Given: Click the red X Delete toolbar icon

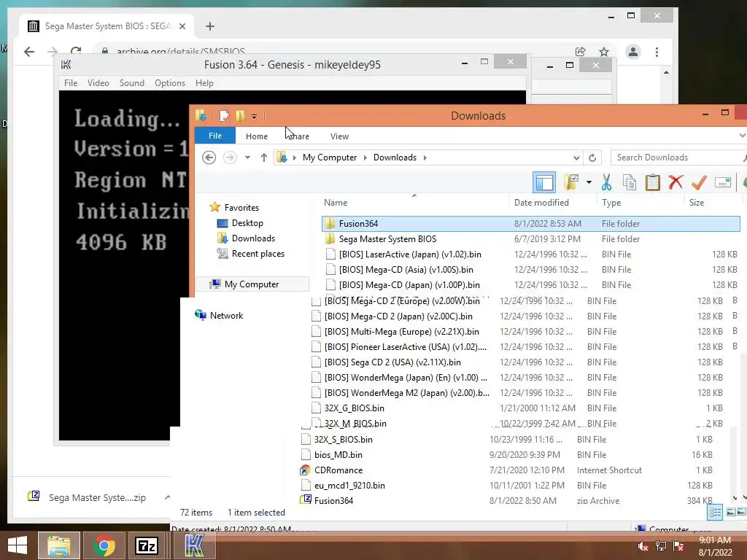Looking at the screenshot, I should pos(676,182).
